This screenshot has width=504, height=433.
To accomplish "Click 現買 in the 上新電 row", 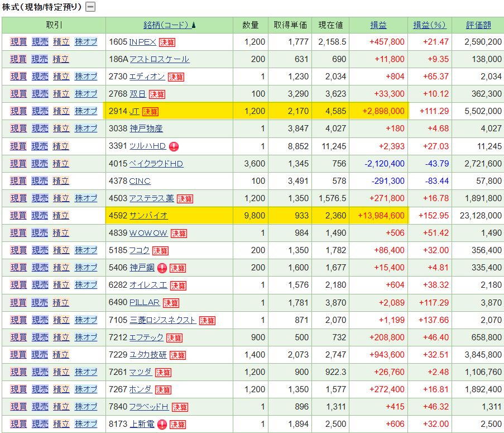I will pos(18,425).
